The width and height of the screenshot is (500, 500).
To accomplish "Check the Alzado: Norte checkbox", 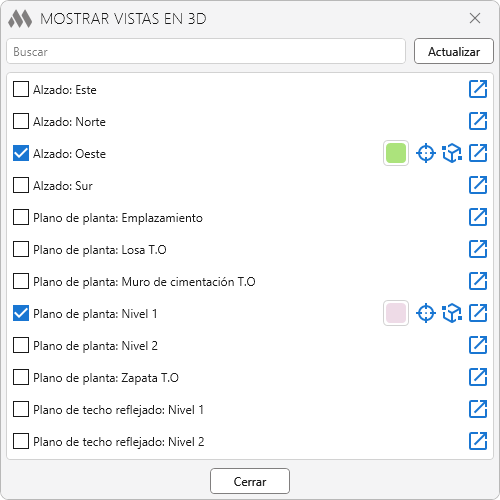I will point(21,121).
